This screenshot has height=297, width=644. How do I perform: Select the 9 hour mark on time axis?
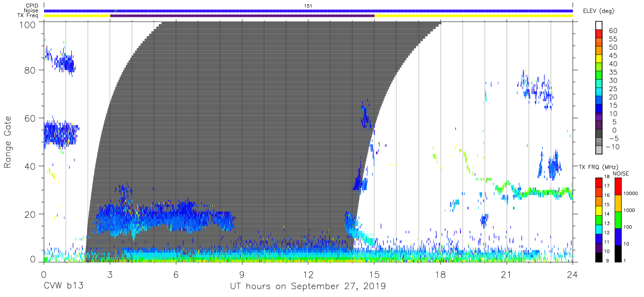242,274
